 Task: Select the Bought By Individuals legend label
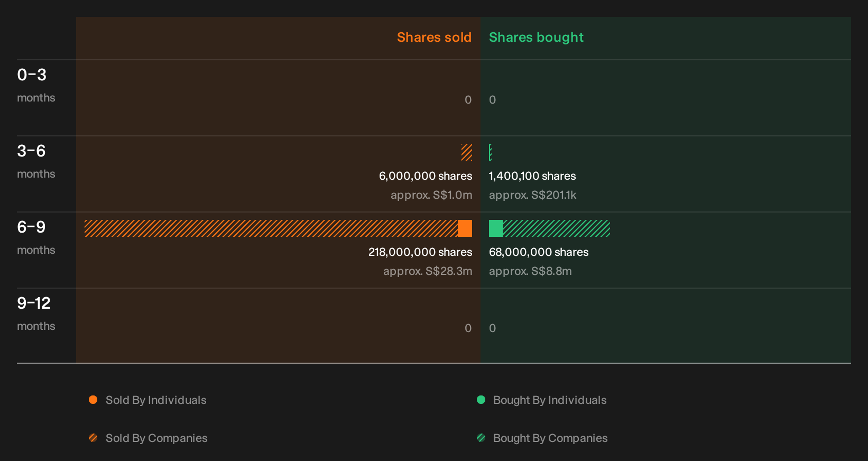pos(550,400)
